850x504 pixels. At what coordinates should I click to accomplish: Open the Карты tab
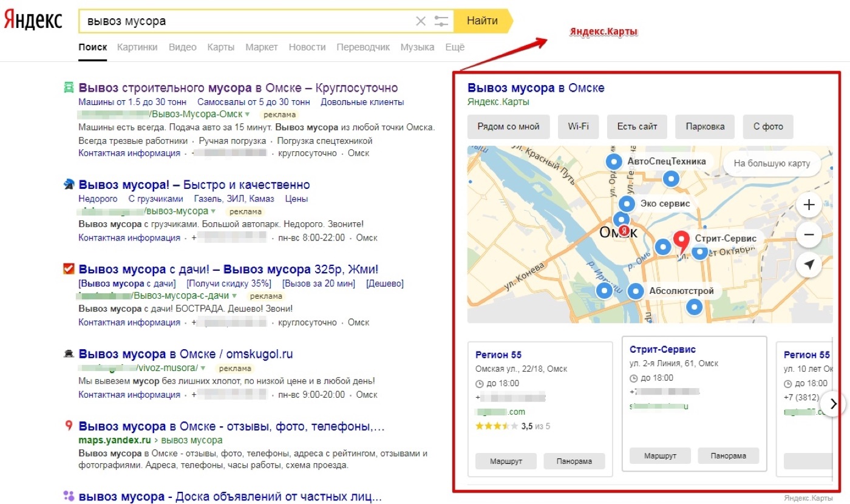(x=221, y=47)
